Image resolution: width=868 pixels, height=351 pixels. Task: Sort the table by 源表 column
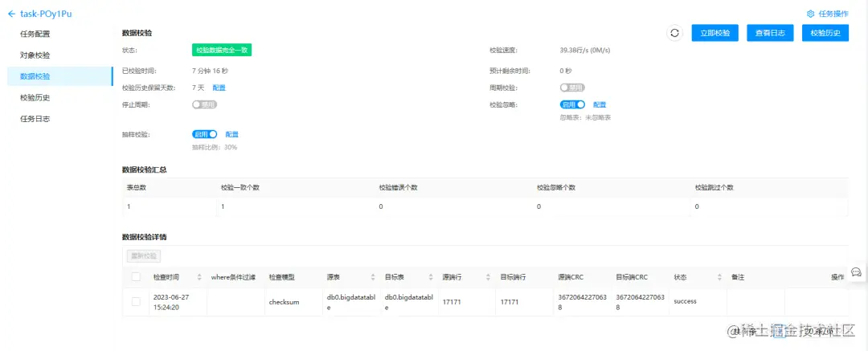pyautogui.click(x=372, y=277)
